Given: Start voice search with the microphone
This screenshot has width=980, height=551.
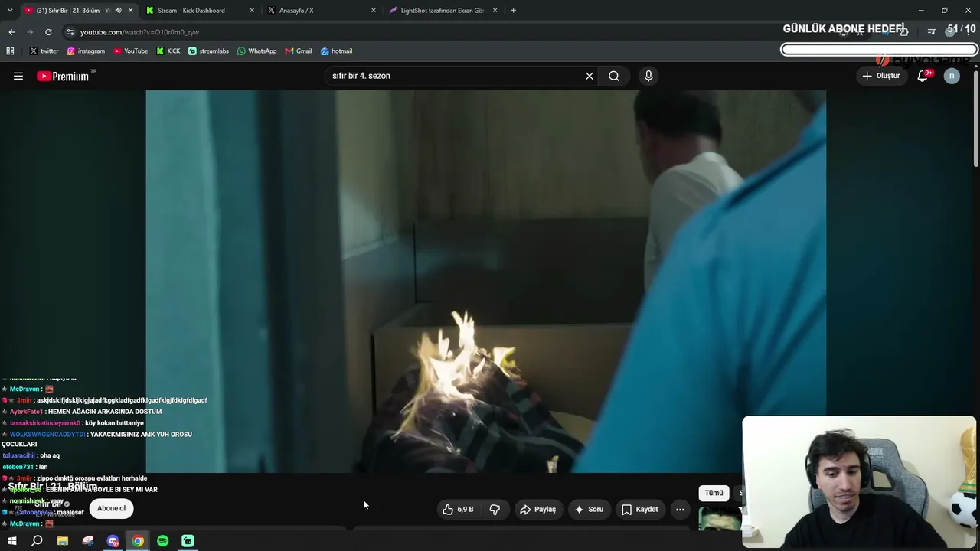Looking at the screenshot, I should pos(648,76).
